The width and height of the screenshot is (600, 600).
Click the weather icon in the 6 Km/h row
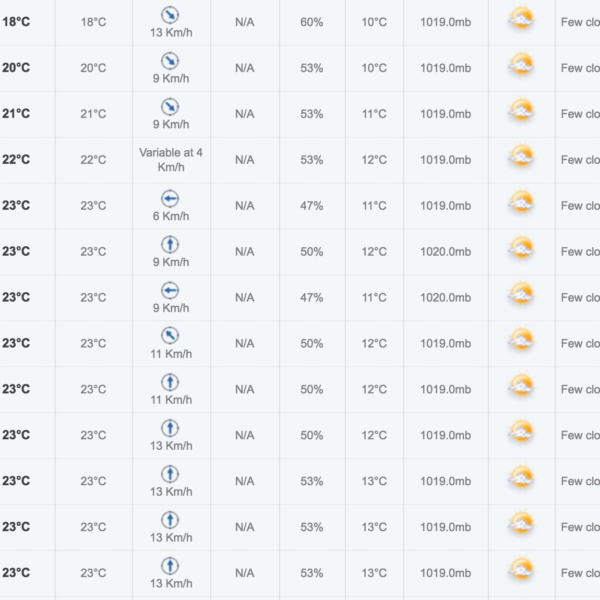(x=521, y=202)
